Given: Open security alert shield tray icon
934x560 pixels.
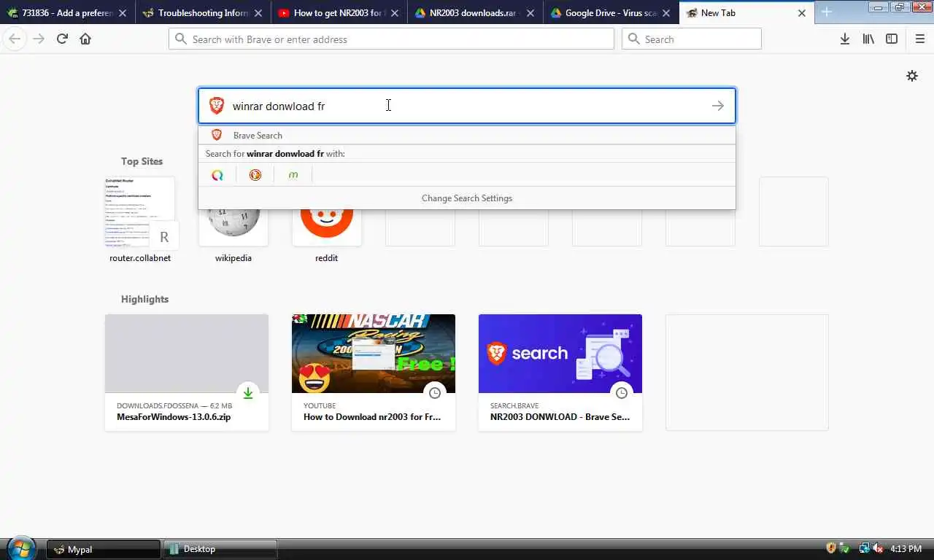Looking at the screenshot, I should 830,548.
